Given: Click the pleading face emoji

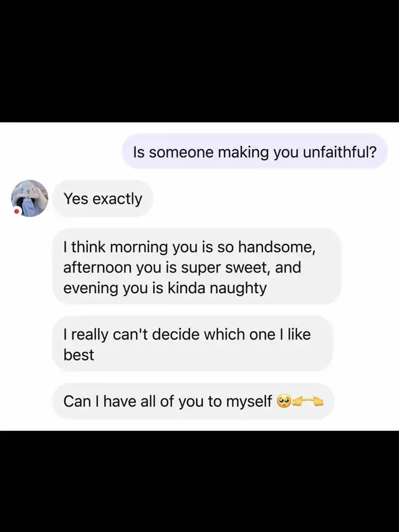Looking at the screenshot, I should [284, 402].
